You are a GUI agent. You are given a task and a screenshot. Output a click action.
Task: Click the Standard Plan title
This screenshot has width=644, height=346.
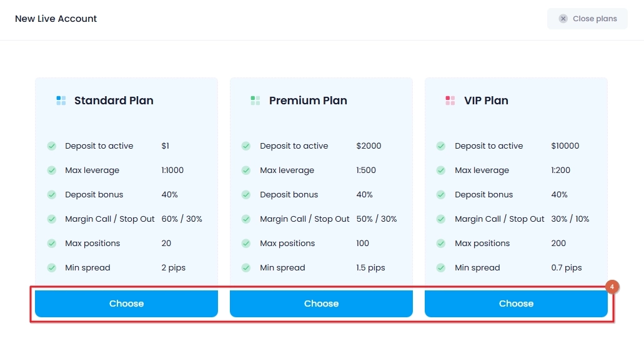[114, 101]
